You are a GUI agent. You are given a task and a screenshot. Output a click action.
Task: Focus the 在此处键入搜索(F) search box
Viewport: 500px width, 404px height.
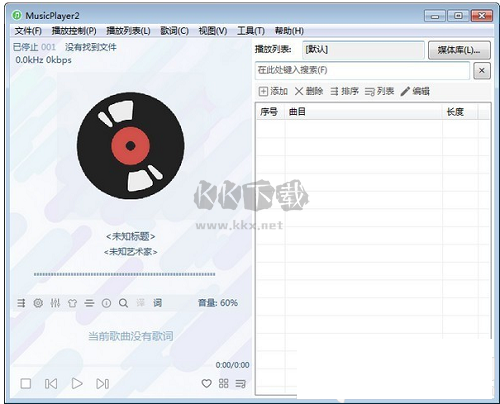(x=362, y=70)
